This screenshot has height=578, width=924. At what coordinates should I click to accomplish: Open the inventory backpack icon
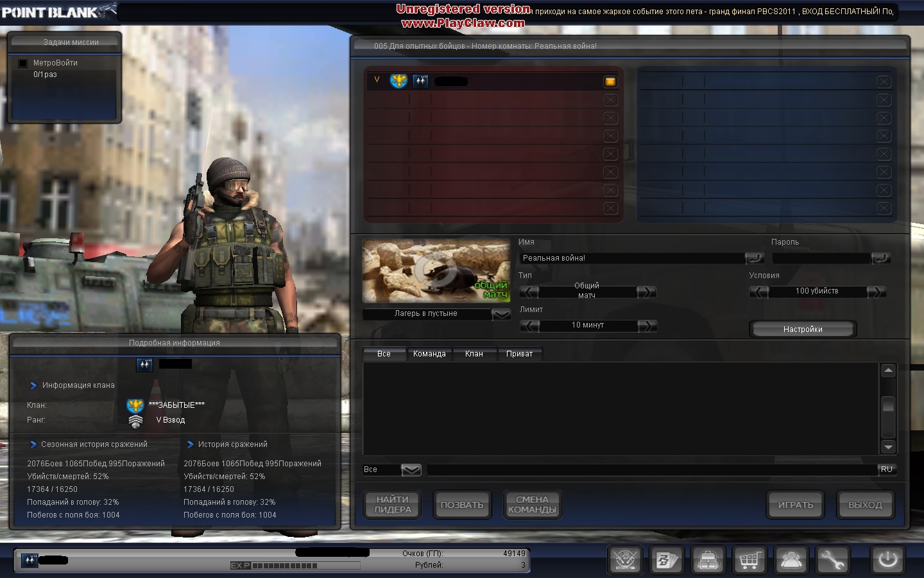tap(708, 560)
